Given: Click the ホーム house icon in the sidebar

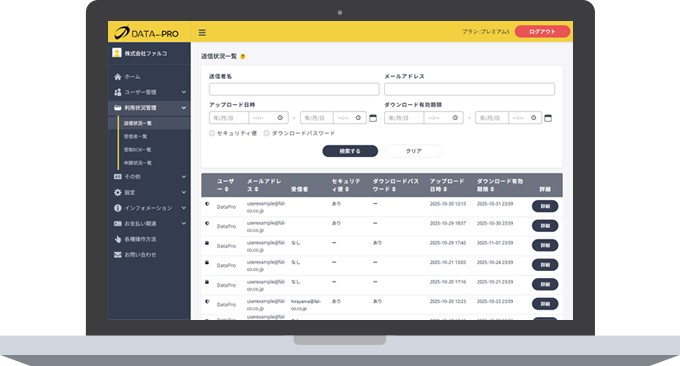Looking at the screenshot, I should coord(118,77).
